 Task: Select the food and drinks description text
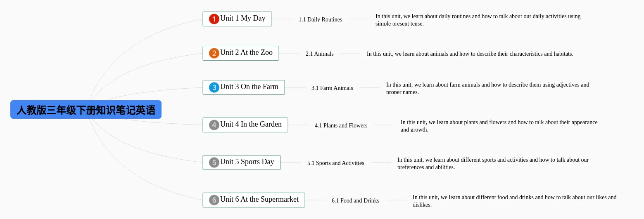514,200
